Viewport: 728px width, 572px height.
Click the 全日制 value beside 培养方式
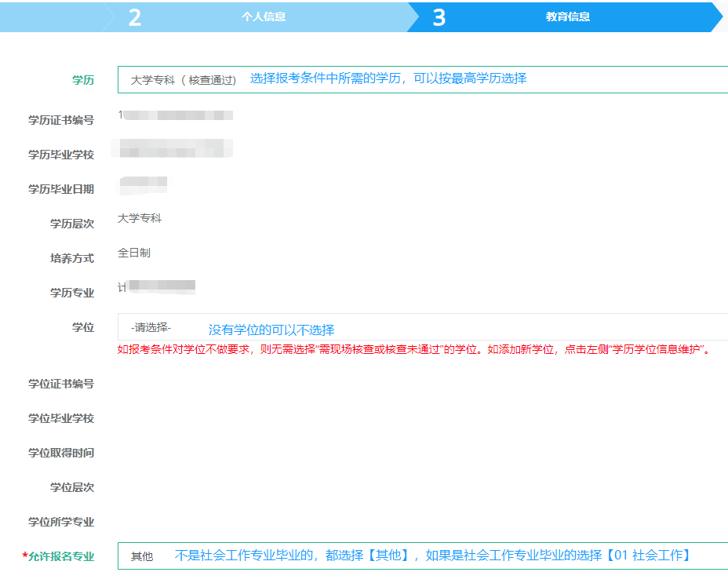click(x=134, y=253)
